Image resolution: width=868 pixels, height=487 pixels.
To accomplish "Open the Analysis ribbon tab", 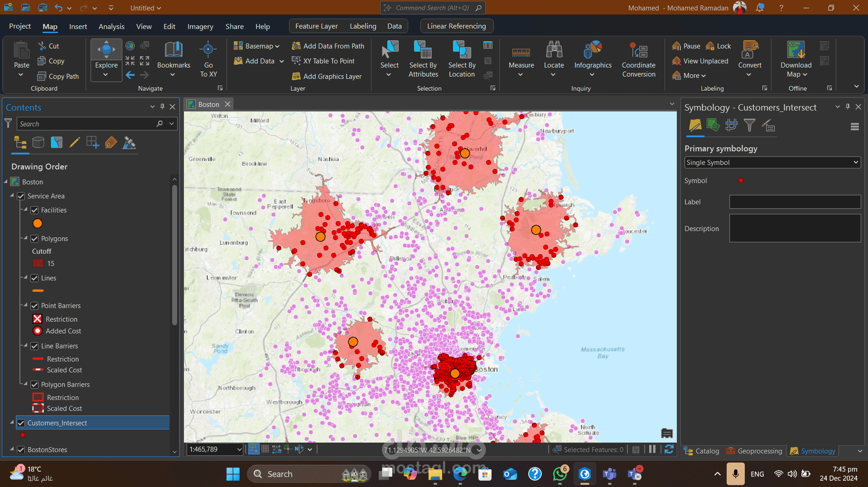I will [111, 26].
